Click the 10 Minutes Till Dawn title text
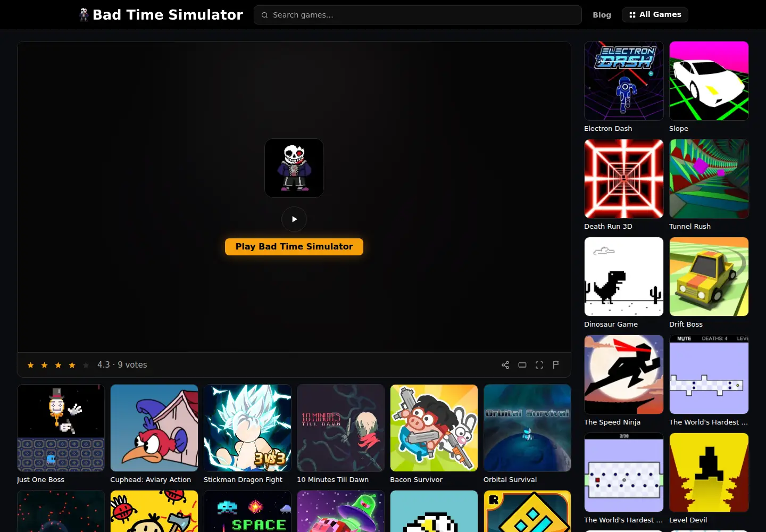766x532 pixels. (x=332, y=480)
